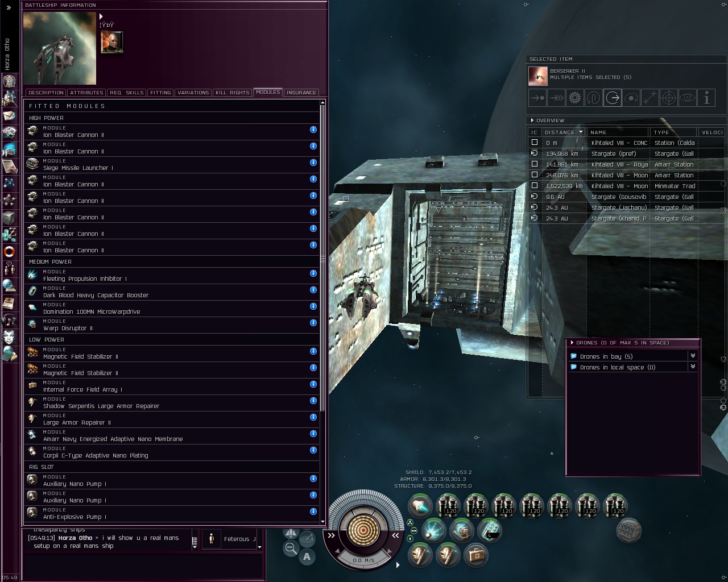The width and height of the screenshot is (728, 582).
Task: Click the autopilot A button near HUD
Action: (x=307, y=557)
